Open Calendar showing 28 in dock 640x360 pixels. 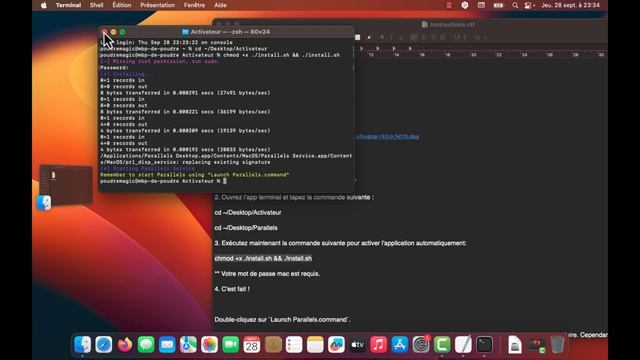point(252,345)
